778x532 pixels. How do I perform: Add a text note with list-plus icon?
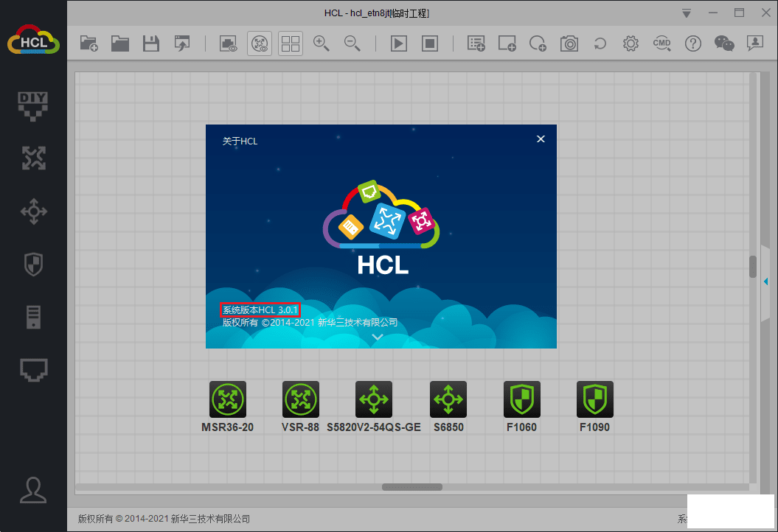coord(476,43)
